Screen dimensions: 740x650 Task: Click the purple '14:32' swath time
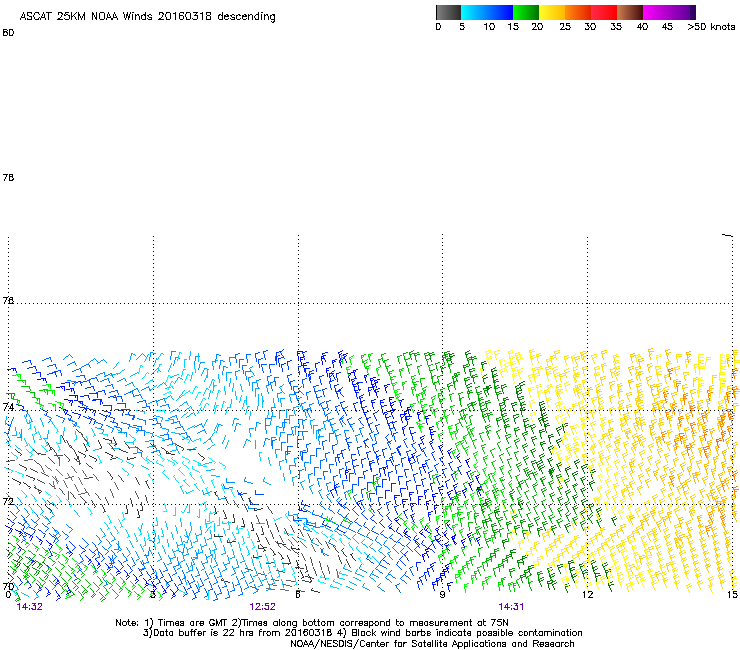pos(29,607)
